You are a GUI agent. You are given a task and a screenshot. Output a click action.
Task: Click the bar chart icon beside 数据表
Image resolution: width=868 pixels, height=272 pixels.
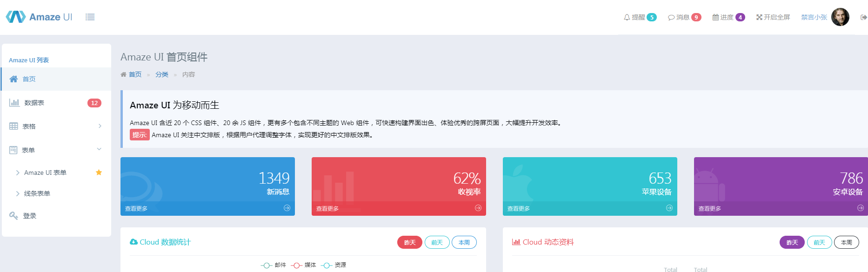(x=14, y=103)
